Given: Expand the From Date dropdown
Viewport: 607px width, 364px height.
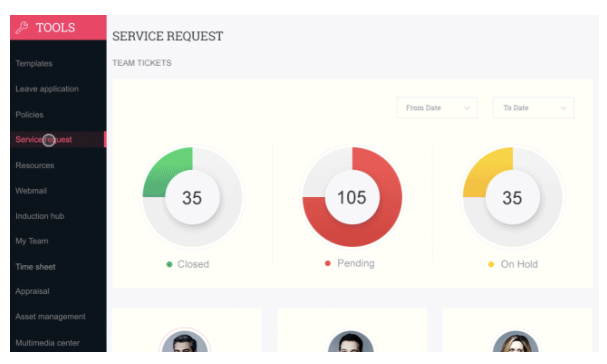Looking at the screenshot, I should pos(437,108).
